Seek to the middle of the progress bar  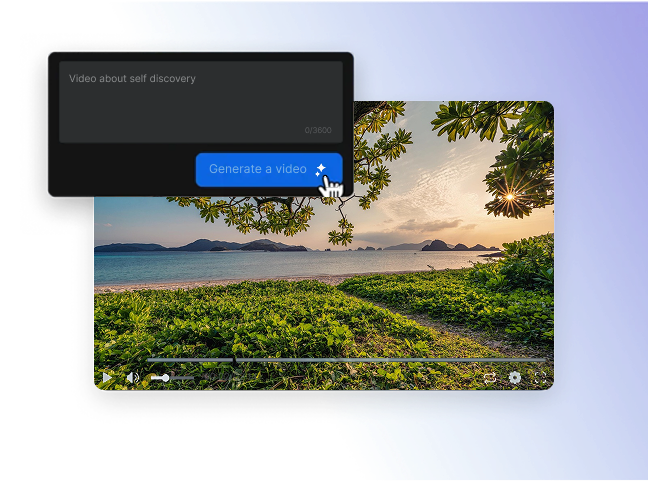click(348, 359)
